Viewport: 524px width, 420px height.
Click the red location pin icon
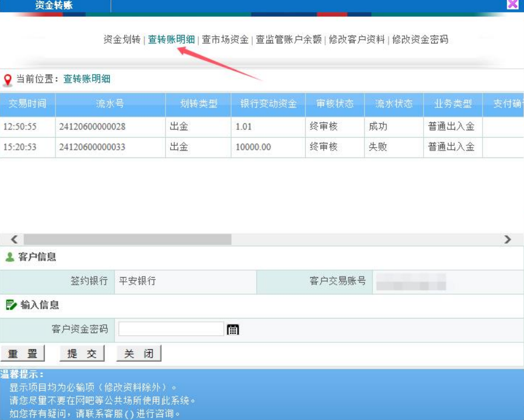click(x=8, y=80)
